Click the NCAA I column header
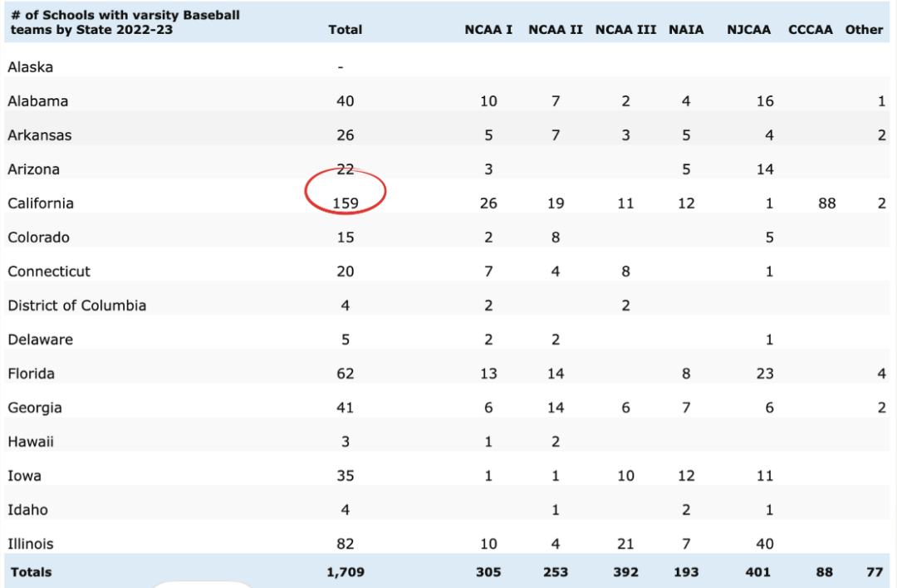Image resolution: width=897 pixels, height=588 pixels. 488,30
